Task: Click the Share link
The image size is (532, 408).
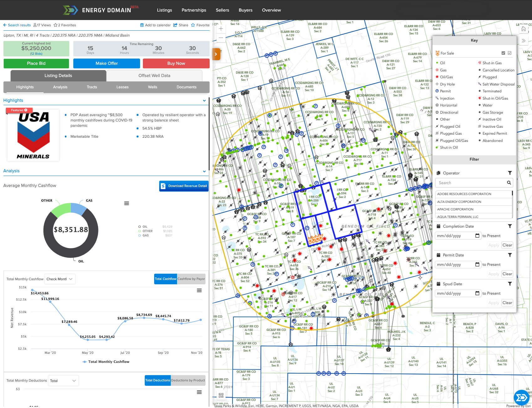Action: [181, 25]
